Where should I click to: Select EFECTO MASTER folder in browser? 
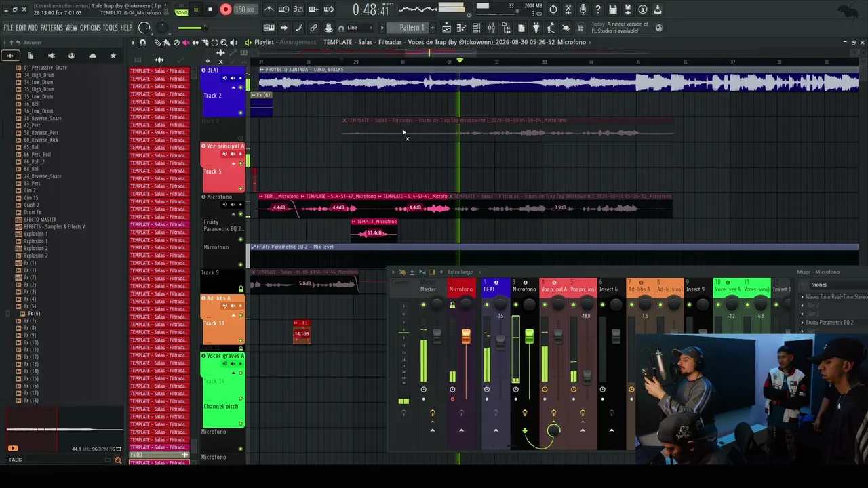pos(40,220)
